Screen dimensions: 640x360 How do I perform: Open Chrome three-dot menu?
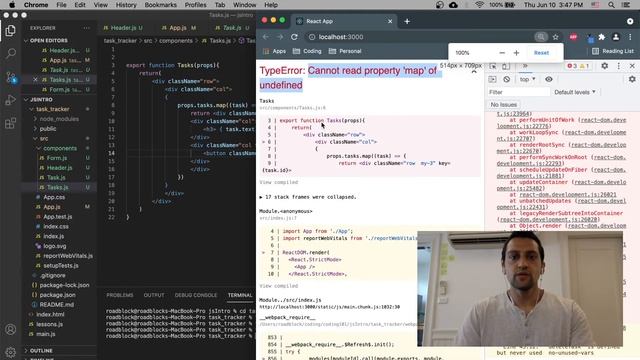(630, 37)
